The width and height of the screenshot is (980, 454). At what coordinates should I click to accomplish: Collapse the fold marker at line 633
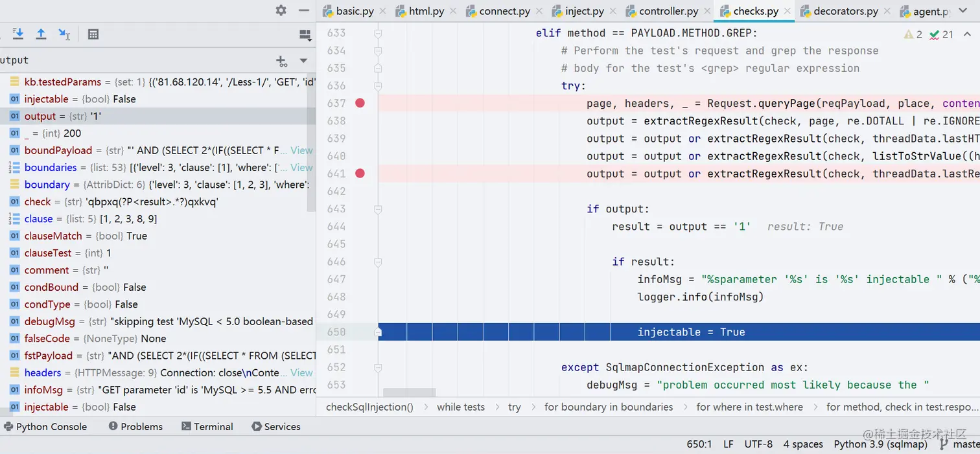[378, 33]
